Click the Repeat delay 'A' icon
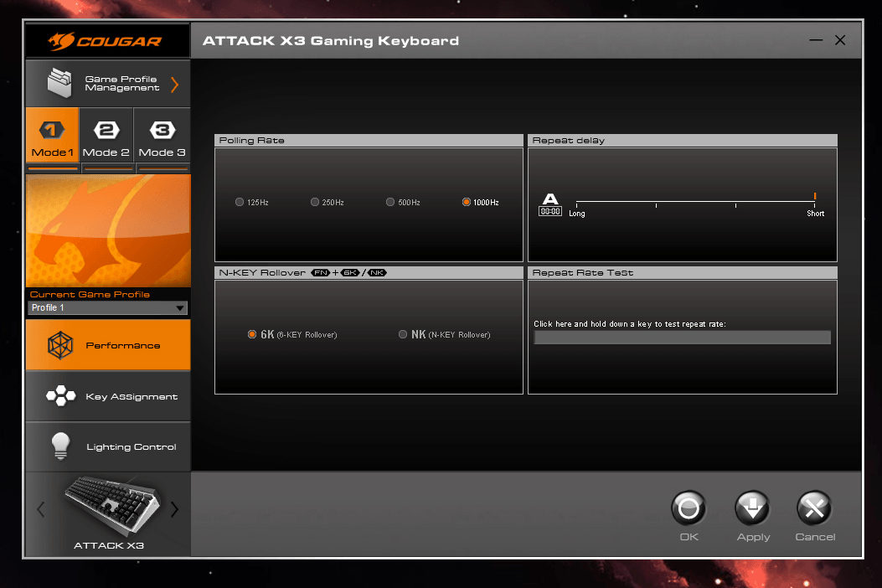Screen dimensions: 882x588 [550, 205]
